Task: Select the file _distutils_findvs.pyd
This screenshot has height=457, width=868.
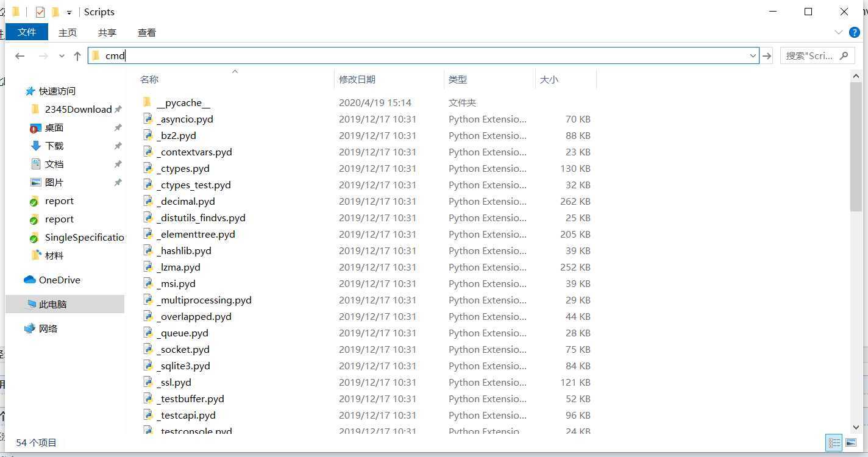Action: coord(201,218)
